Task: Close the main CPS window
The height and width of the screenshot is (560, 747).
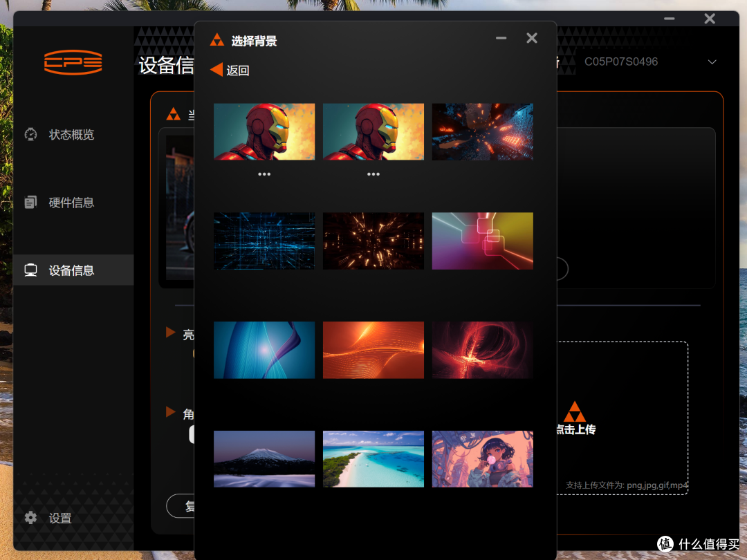Action: pyautogui.click(x=710, y=19)
